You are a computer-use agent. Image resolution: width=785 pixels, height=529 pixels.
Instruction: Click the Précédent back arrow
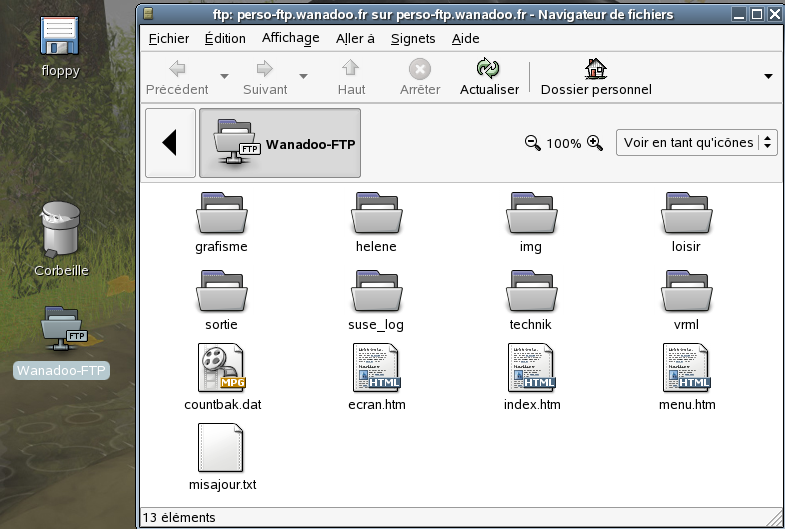click(177, 69)
